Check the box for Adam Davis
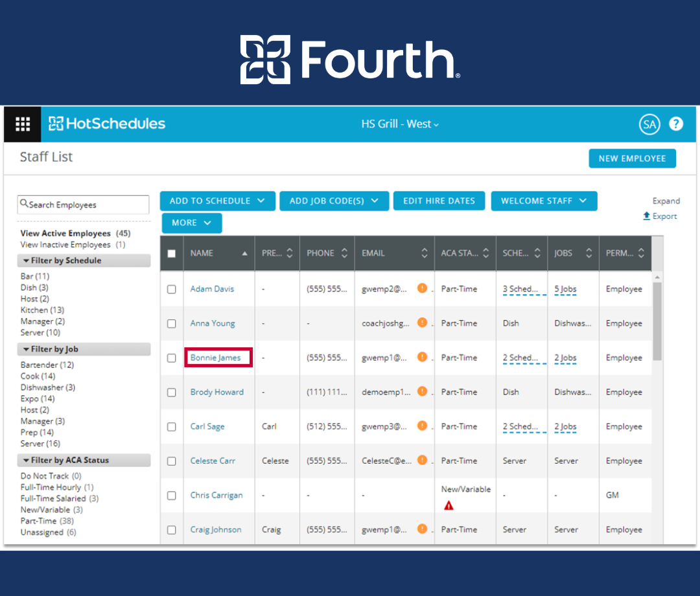This screenshot has width=700, height=596. (x=171, y=289)
